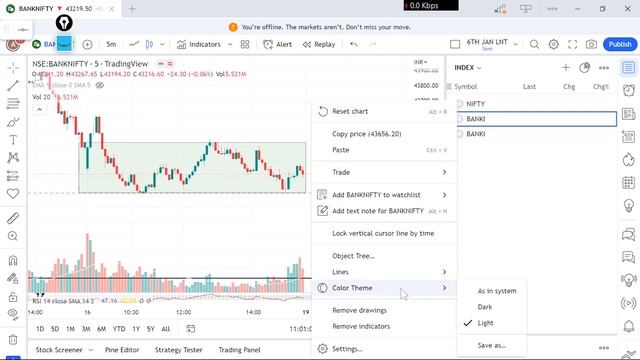Image resolution: width=640 pixels, height=360 pixels.
Task: Toggle Lock vertical cursor line by time
Action: [x=384, y=233]
